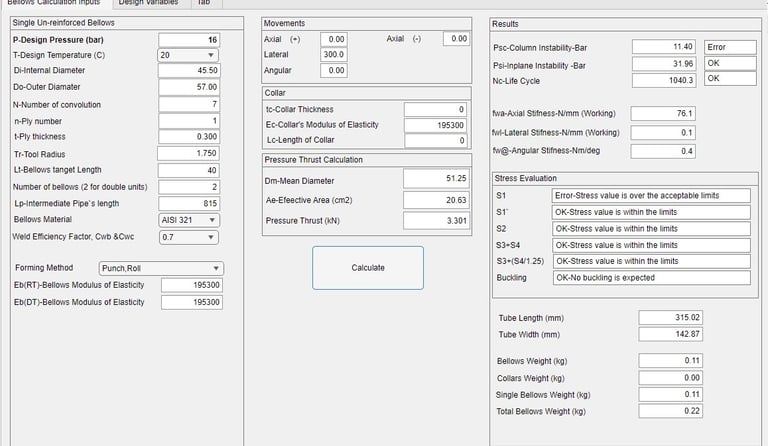Focus the N-Number of convolution field

point(189,104)
